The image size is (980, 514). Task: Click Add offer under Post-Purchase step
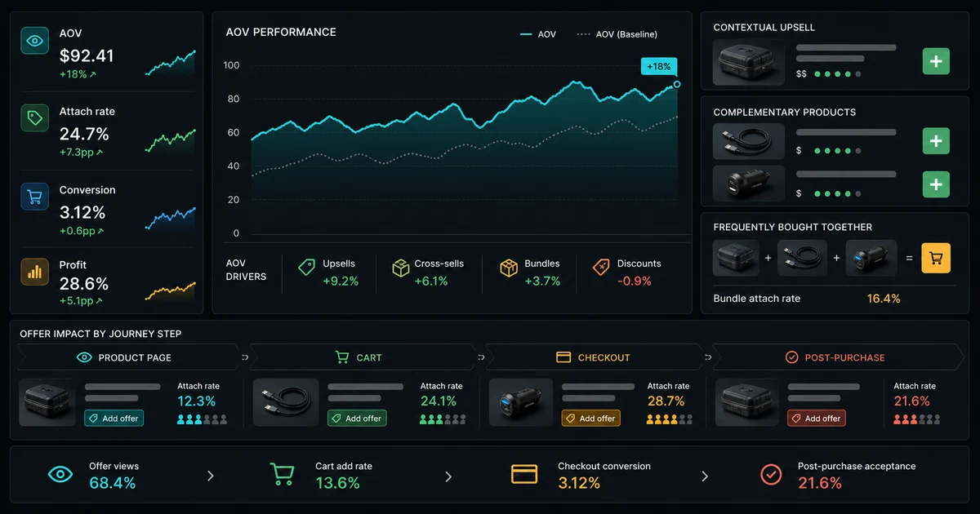[x=816, y=418]
